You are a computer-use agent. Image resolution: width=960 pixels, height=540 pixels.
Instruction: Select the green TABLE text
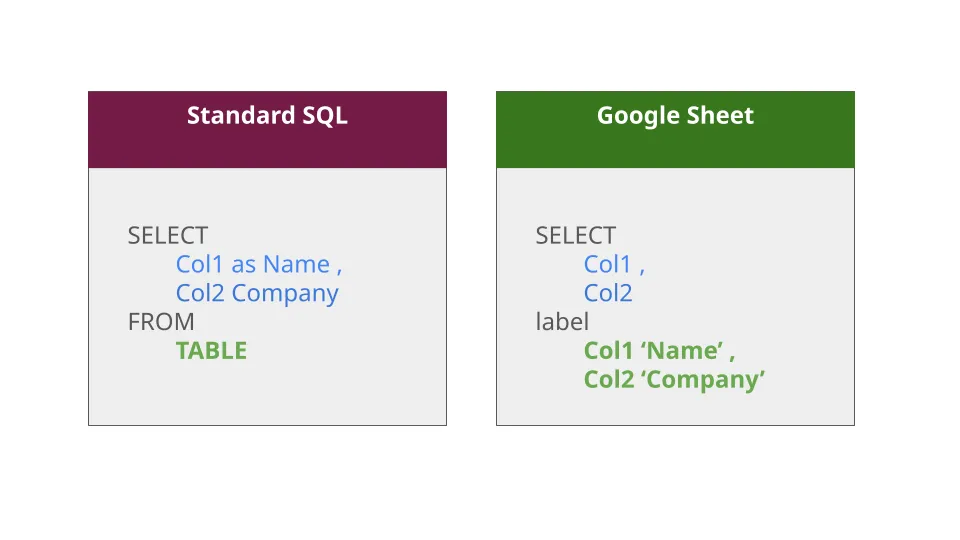coord(211,351)
